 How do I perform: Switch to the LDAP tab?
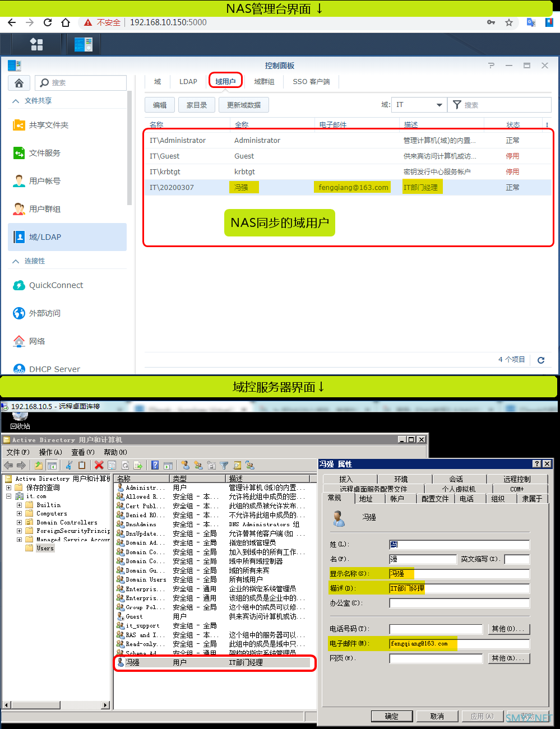tap(188, 81)
